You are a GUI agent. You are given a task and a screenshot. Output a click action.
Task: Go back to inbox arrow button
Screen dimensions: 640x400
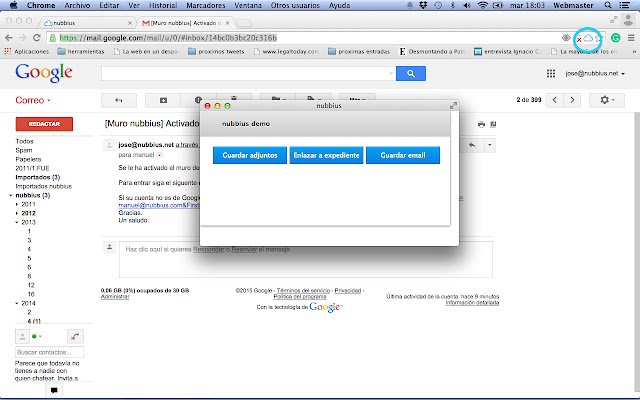pos(119,100)
